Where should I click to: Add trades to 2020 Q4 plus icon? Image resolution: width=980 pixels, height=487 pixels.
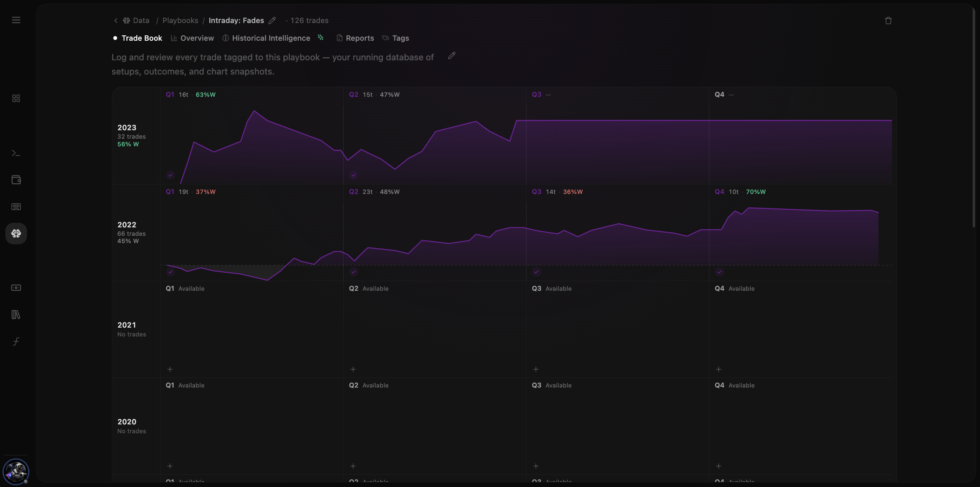(x=718, y=466)
